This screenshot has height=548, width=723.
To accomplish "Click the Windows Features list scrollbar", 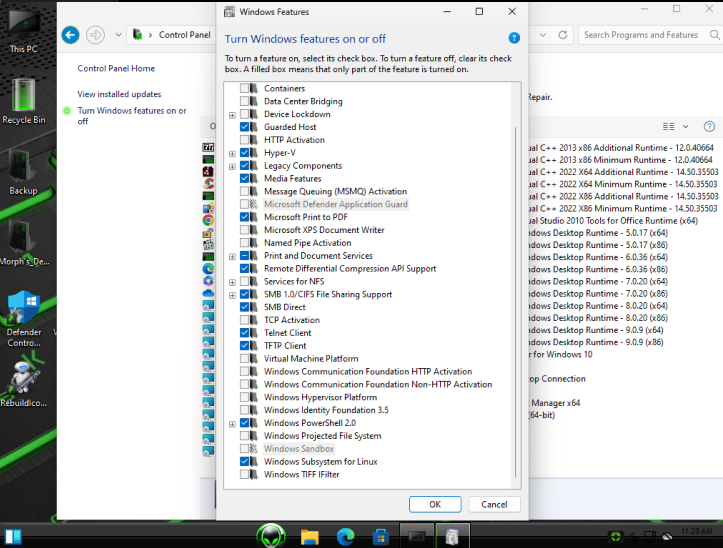I will (x=516, y=302).
